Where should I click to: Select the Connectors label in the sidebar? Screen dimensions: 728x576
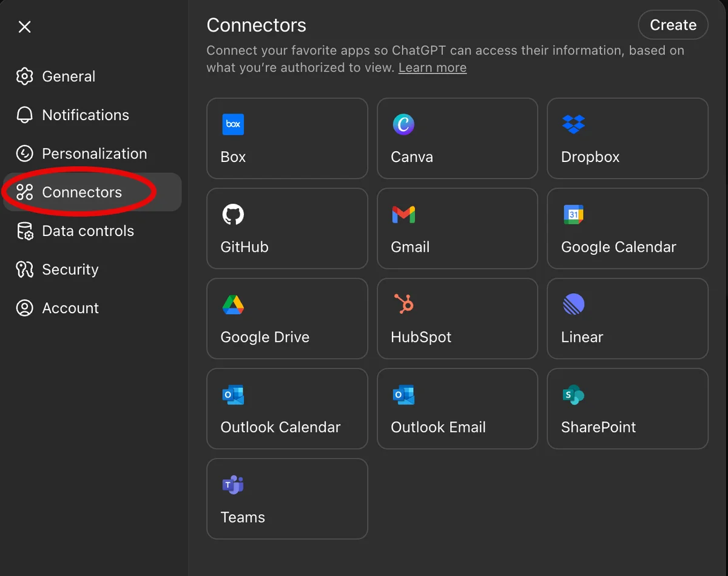pos(82,192)
